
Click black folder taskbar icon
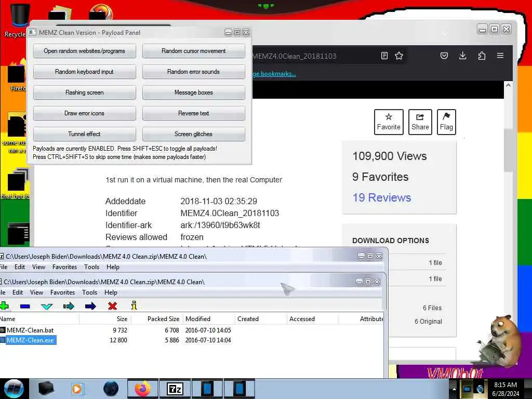point(46,389)
